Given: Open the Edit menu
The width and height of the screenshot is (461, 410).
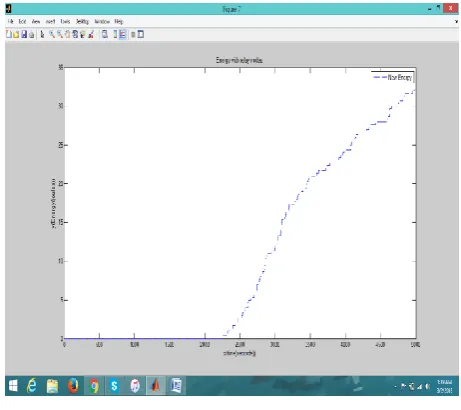Looking at the screenshot, I should [22, 21].
